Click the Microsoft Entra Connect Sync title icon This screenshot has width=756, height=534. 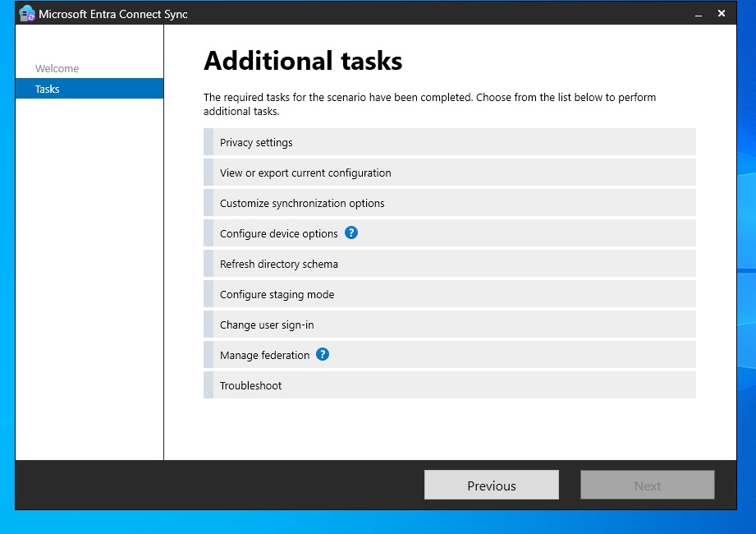27,13
